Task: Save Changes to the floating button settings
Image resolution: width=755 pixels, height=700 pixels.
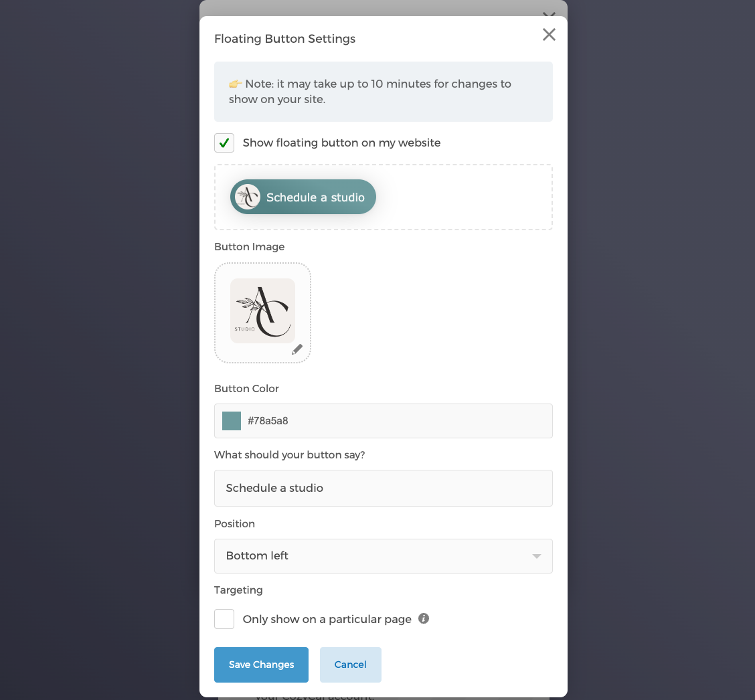Action: [x=261, y=665]
